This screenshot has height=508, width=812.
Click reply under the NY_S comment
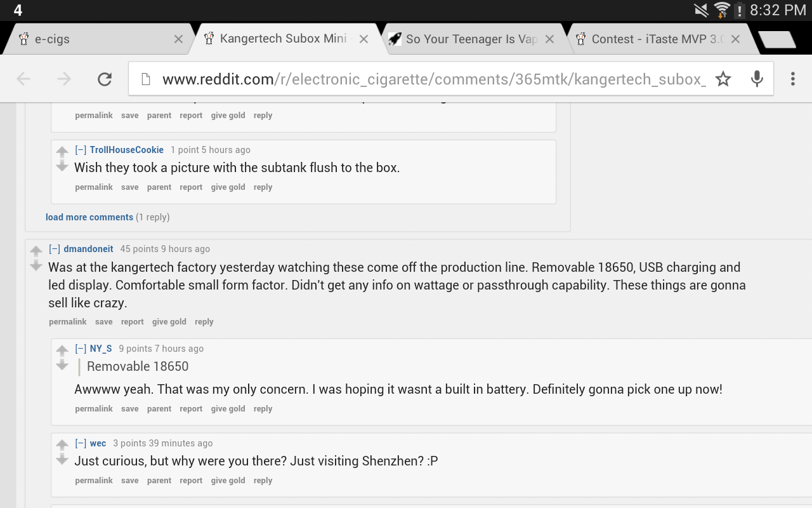tap(263, 409)
